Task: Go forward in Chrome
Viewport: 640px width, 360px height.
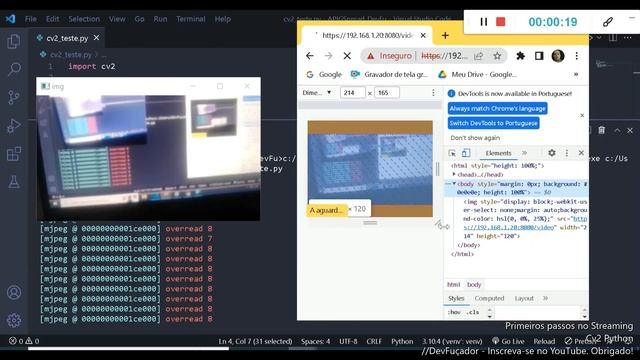Action: point(329,56)
